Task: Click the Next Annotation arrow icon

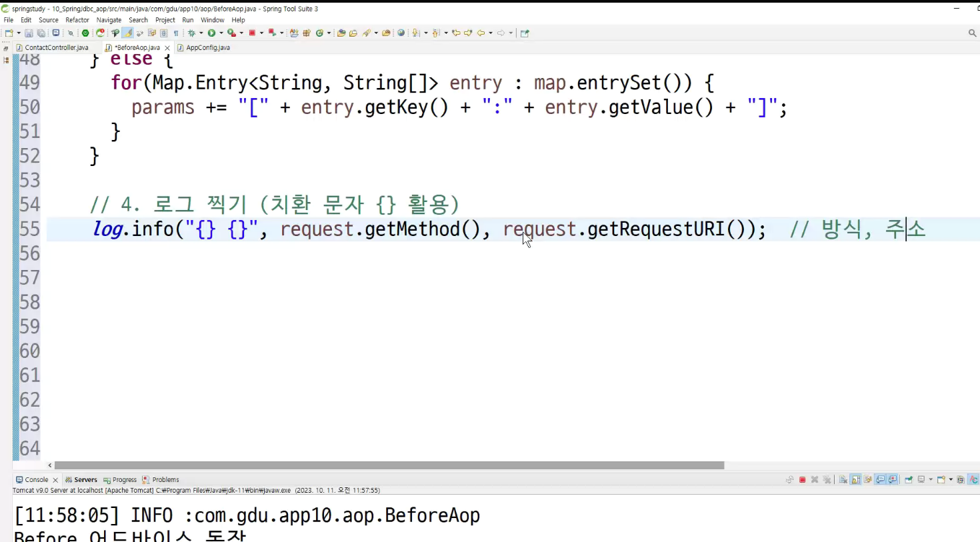Action: [x=415, y=33]
